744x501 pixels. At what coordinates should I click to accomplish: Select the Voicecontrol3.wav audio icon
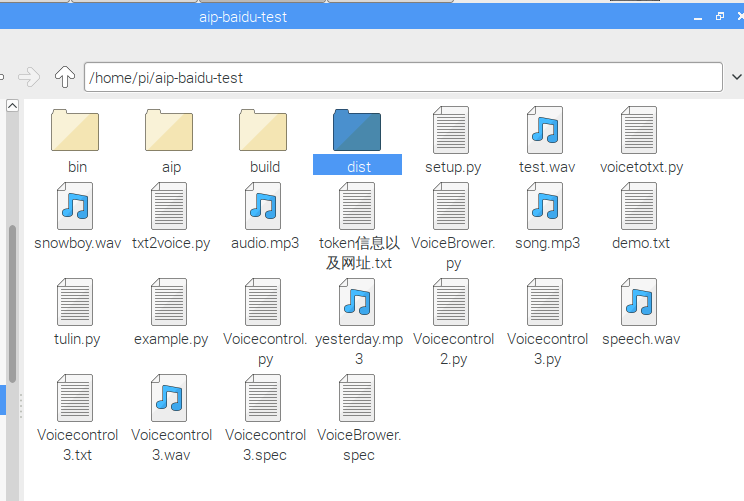pyautogui.click(x=169, y=398)
